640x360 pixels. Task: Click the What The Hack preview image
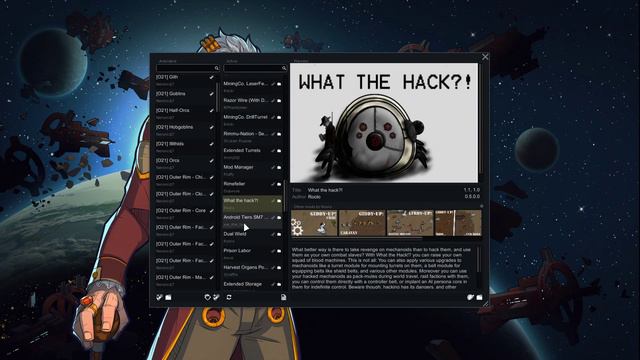pyautogui.click(x=384, y=123)
